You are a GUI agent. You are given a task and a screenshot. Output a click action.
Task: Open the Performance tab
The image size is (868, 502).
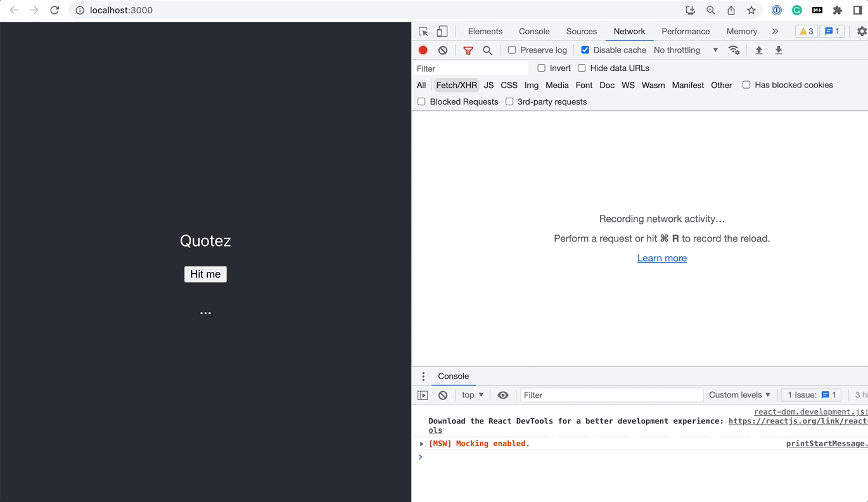pyautogui.click(x=686, y=31)
